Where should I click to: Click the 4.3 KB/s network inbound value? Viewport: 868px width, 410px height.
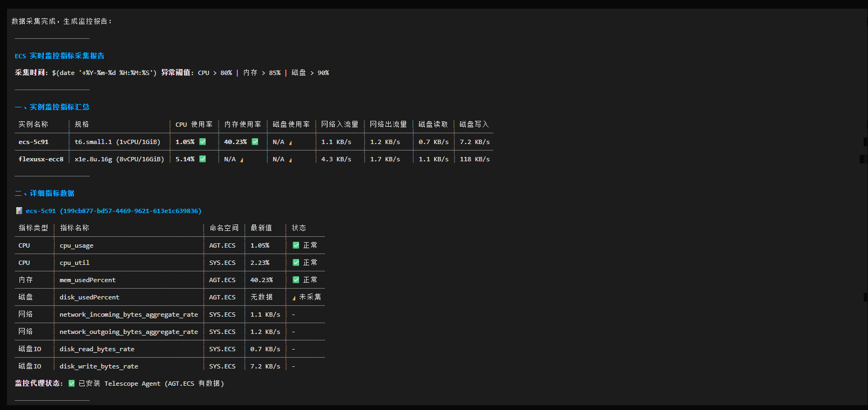click(x=336, y=159)
